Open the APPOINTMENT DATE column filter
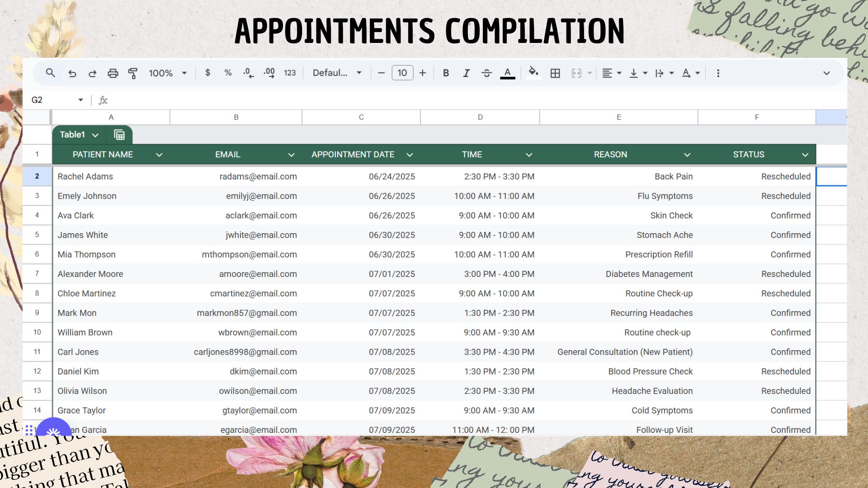868x488 pixels. point(410,155)
